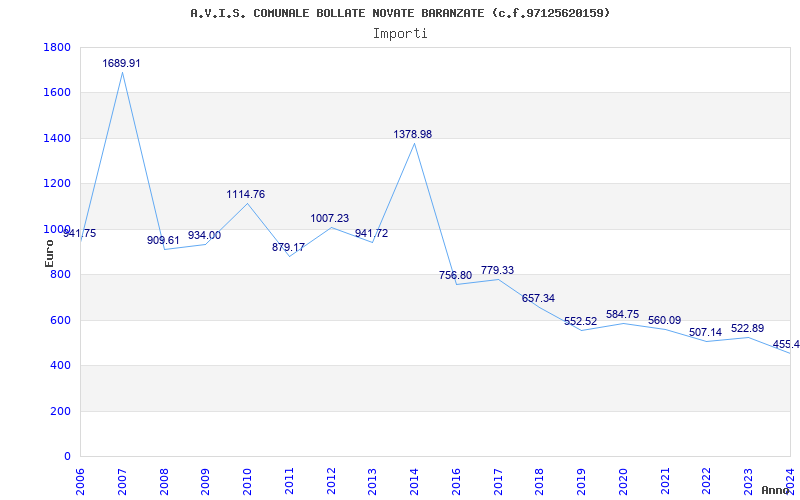Click the 2022 x-axis year label

click(x=707, y=481)
